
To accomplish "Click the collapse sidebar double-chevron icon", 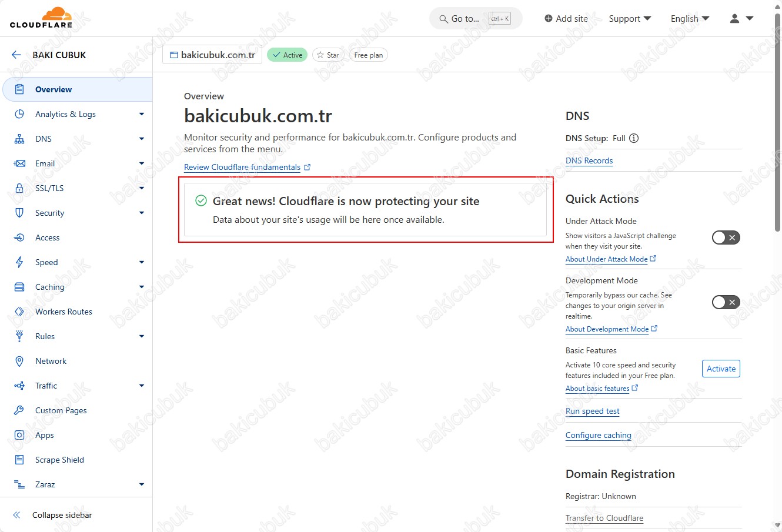I will point(16,515).
